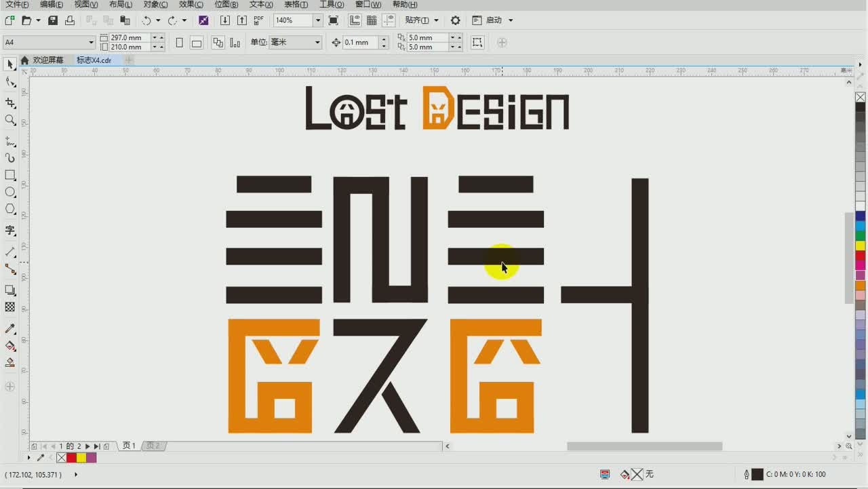Click the Export icon
The image size is (868, 489).
click(x=241, y=20)
